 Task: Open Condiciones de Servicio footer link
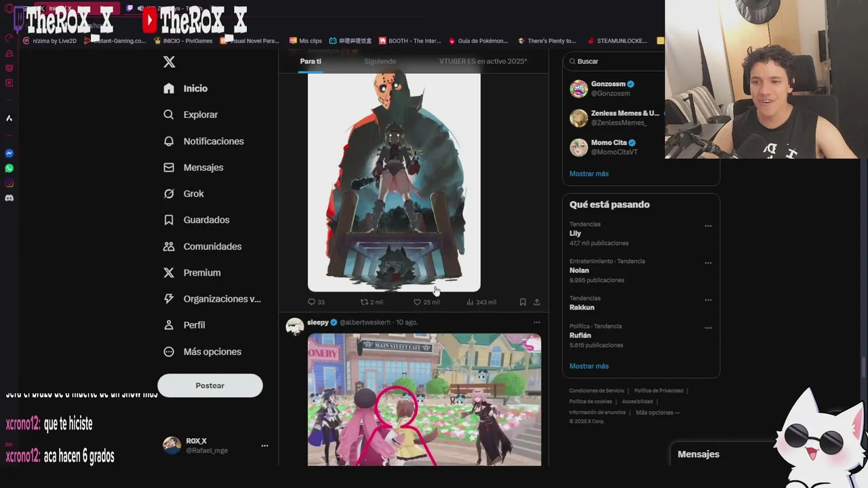(x=597, y=390)
